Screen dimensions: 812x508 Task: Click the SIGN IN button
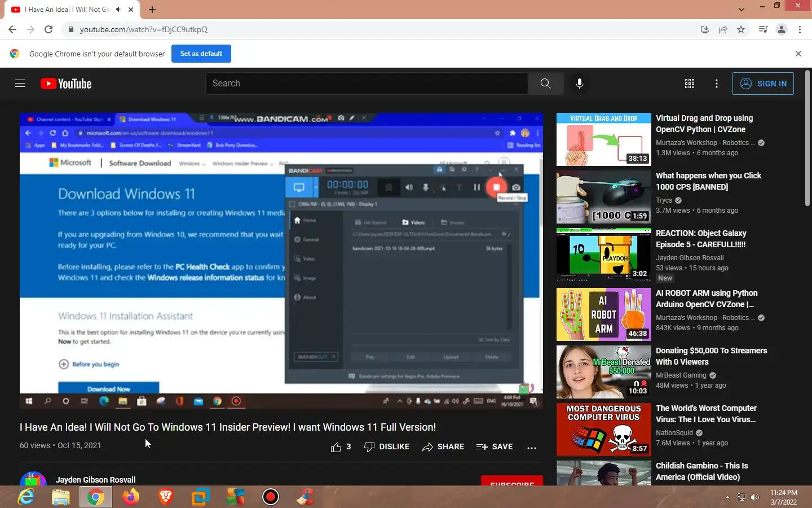tap(763, 84)
